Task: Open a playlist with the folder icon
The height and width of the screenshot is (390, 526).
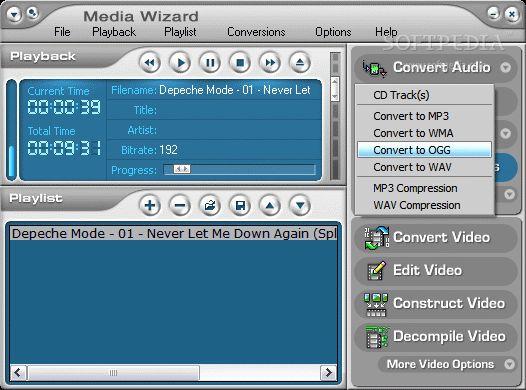Action: coord(210,205)
